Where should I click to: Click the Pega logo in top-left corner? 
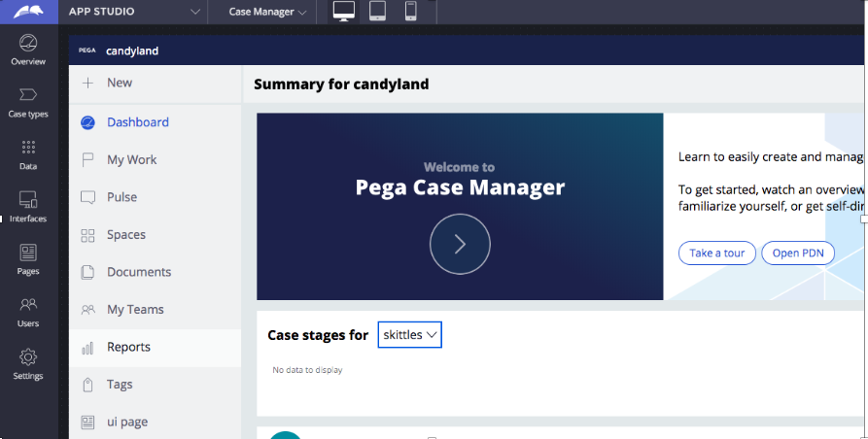(x=29, y=12)
